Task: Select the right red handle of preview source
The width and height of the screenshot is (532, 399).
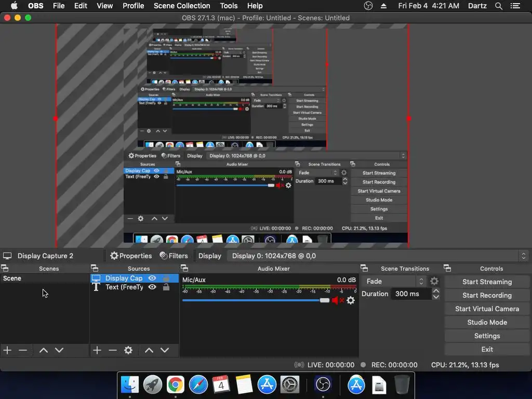Action: click(409, 118)
